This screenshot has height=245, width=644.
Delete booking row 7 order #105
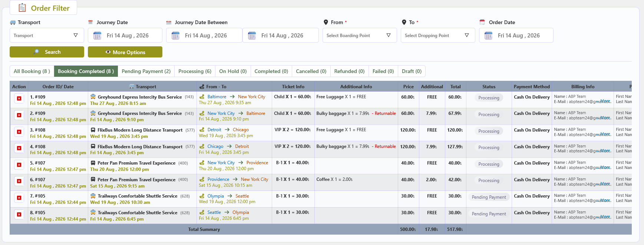pyautogui.click(x=19, y=198)
